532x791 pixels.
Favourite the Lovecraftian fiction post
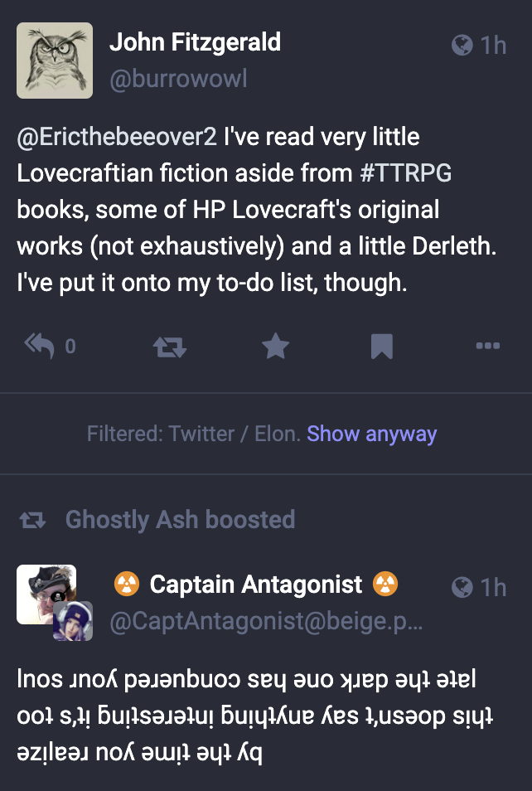(x=275, y=346)
